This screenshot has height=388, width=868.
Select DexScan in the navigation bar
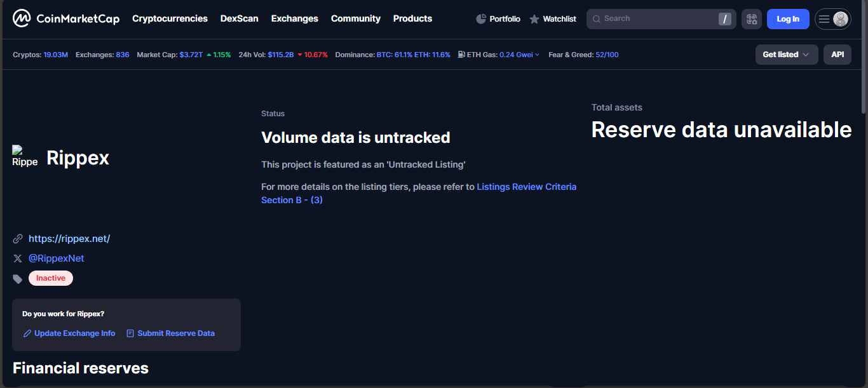click(x=240, y=18)
